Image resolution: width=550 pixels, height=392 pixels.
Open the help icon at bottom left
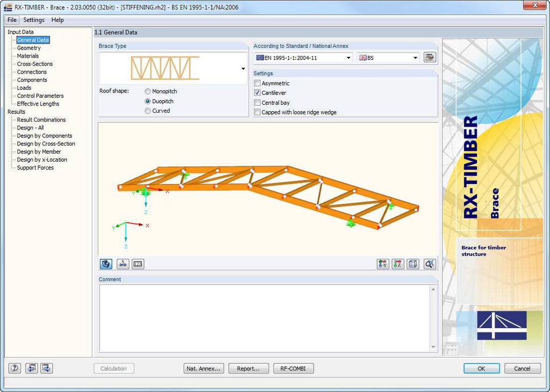click(x=15, y=368)
